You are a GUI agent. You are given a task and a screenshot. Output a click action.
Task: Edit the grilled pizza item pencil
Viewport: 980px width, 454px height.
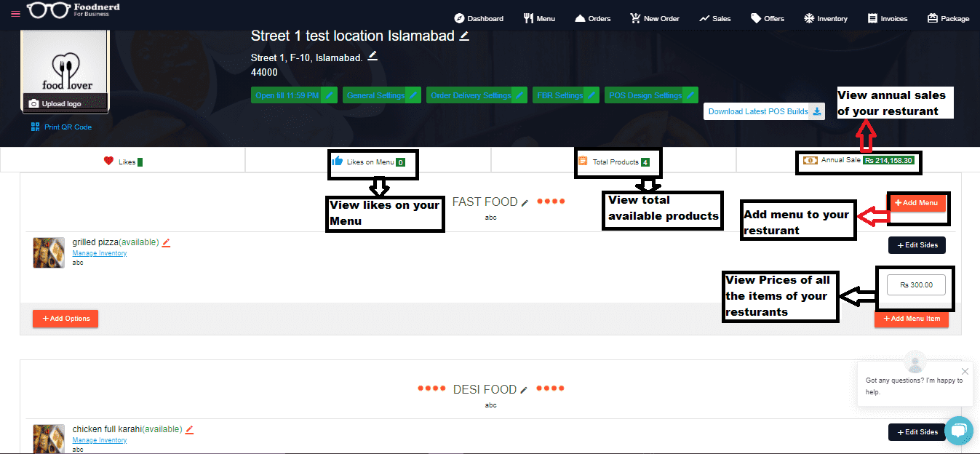click(166, 242)
